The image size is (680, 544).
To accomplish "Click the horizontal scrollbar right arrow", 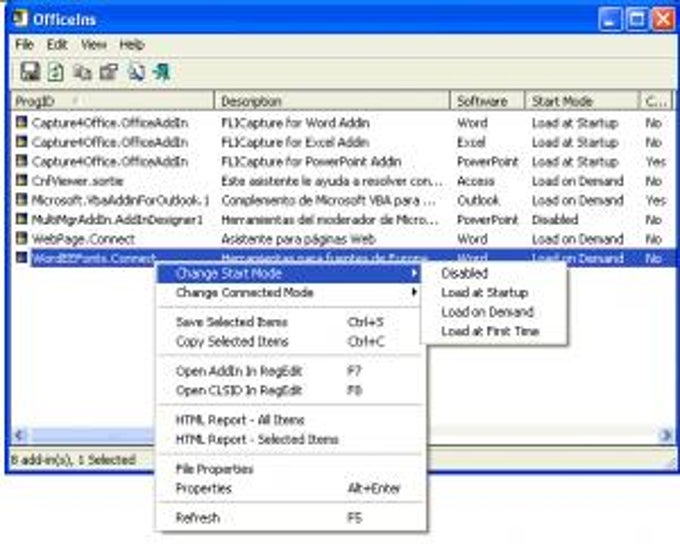I will point(665,435).
